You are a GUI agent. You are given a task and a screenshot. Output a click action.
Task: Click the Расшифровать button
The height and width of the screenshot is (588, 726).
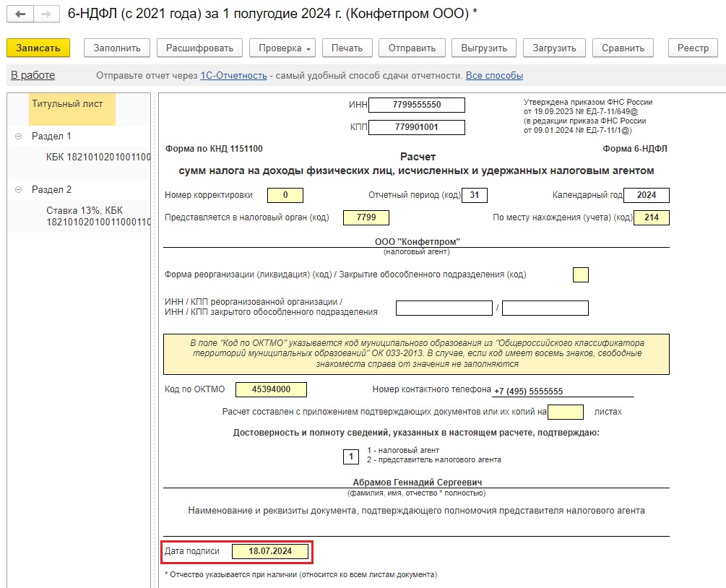(199, 48)
